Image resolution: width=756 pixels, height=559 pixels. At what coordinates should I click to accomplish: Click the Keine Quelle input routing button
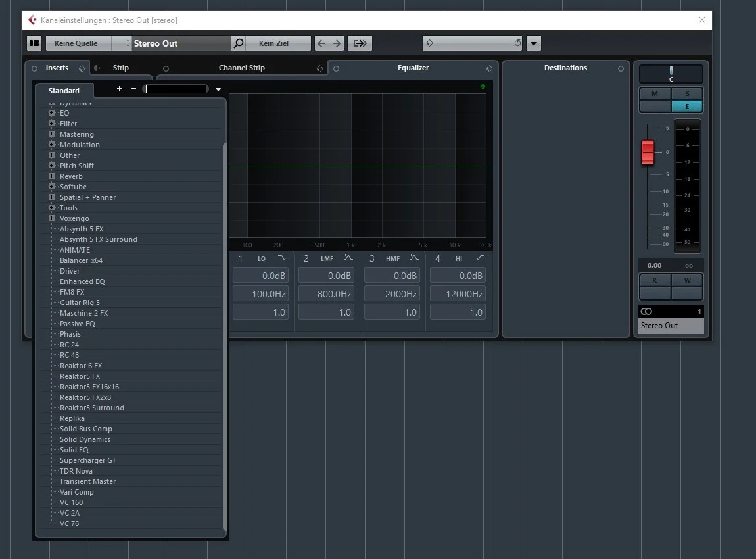pyautogui.click(x=76, y=43)
